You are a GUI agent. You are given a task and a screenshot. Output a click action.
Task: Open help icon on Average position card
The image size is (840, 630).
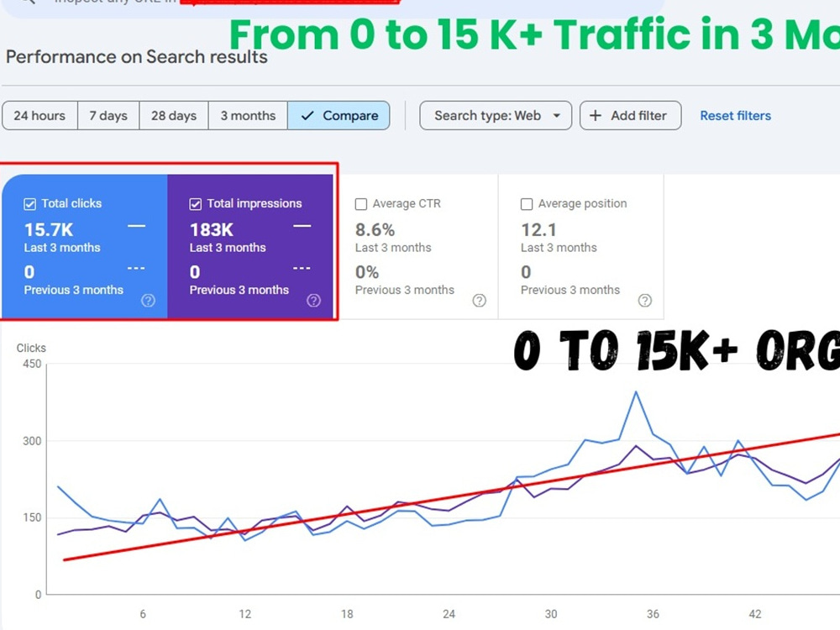(645, 301)
